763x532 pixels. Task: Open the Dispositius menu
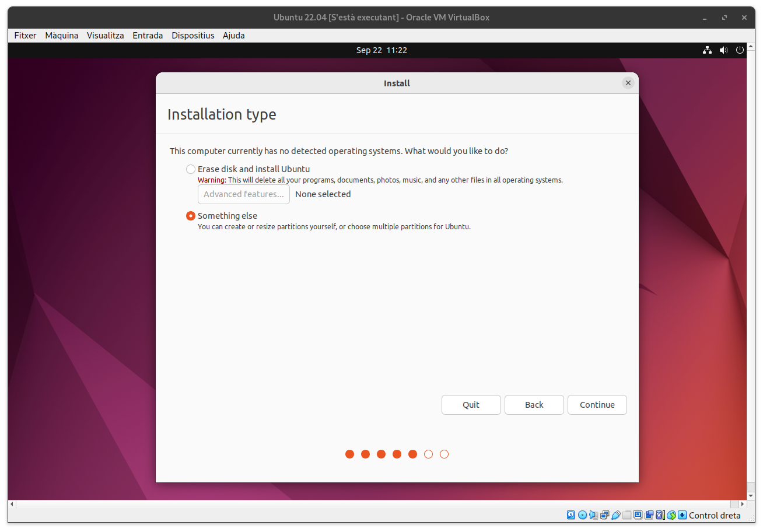192,36
